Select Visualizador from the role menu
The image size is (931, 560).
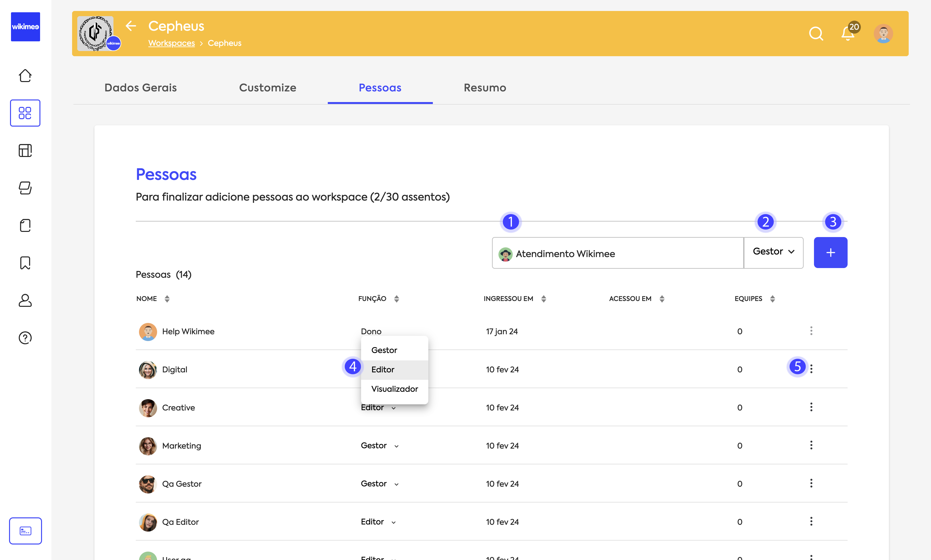[394, 389]
